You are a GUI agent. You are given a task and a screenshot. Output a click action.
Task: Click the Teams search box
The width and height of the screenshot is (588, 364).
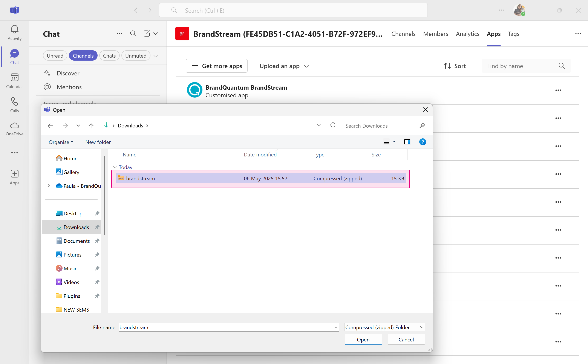[x=293, y=10]
